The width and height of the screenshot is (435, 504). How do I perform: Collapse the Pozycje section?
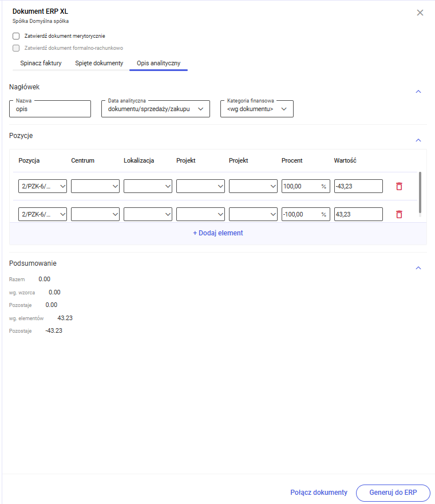(x=418, y=140)
